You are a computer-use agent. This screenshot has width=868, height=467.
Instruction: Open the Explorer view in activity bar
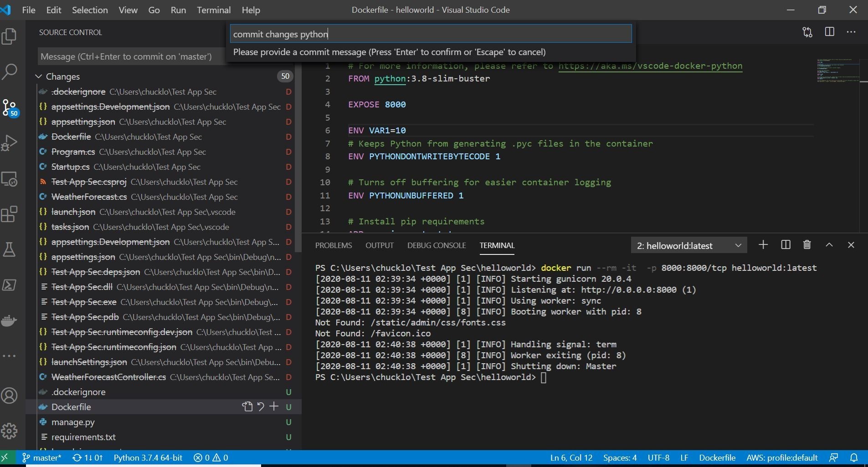10,36
